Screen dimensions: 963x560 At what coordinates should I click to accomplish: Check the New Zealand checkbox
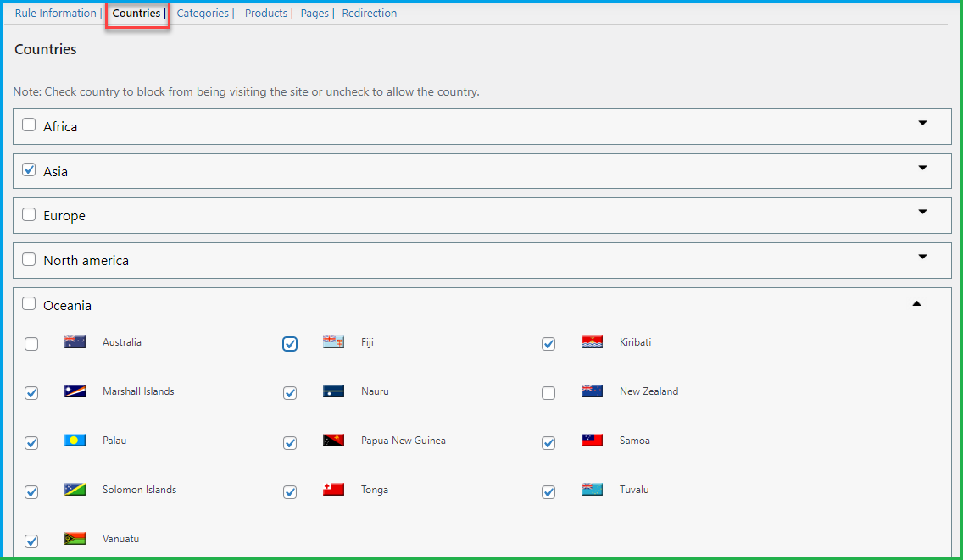[548, 393]
